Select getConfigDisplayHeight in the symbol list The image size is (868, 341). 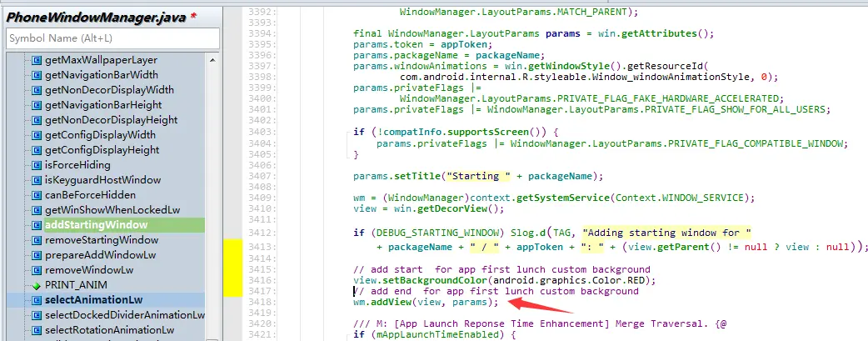tap(102, 150)
